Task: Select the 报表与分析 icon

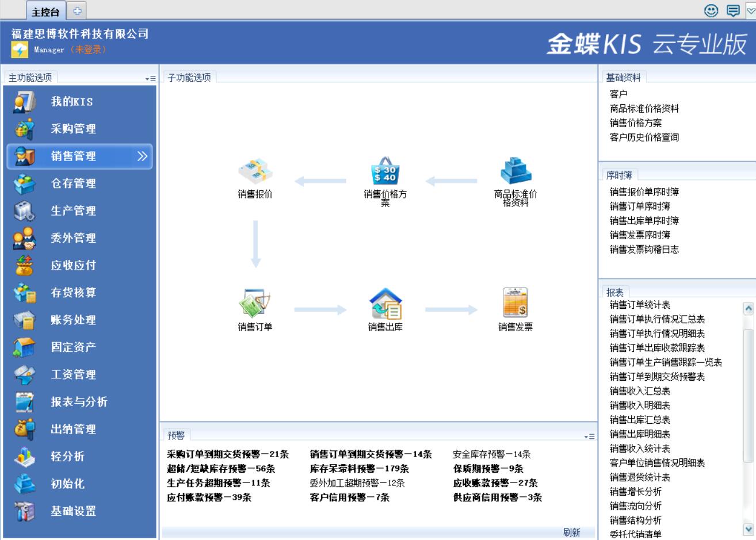Action: 25,402
